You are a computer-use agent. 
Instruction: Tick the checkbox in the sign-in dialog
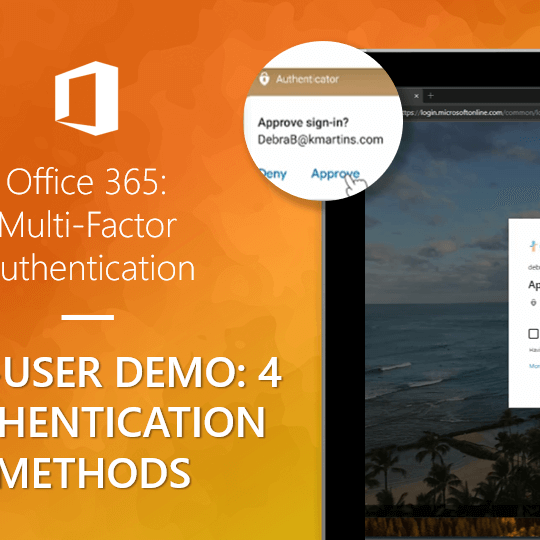coord(533,334)
